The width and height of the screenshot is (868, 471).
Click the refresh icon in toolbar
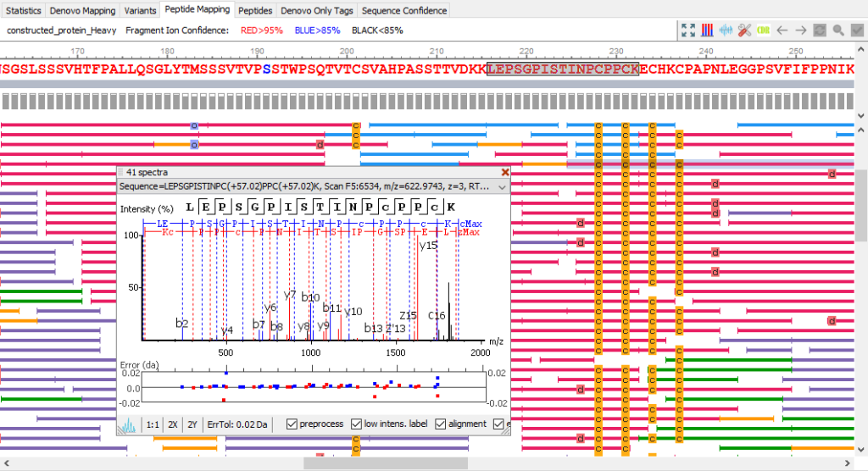[x=820, y=30]
